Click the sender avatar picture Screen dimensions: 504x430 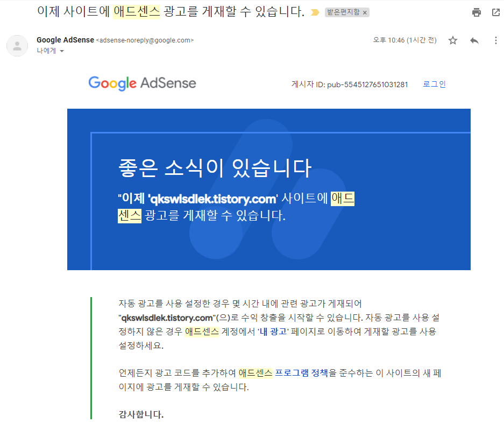(x=17, y=46)
